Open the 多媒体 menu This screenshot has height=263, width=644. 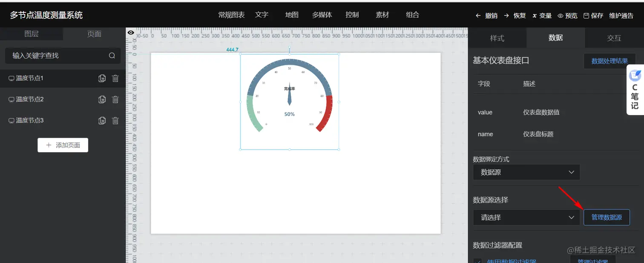[322, 14]
